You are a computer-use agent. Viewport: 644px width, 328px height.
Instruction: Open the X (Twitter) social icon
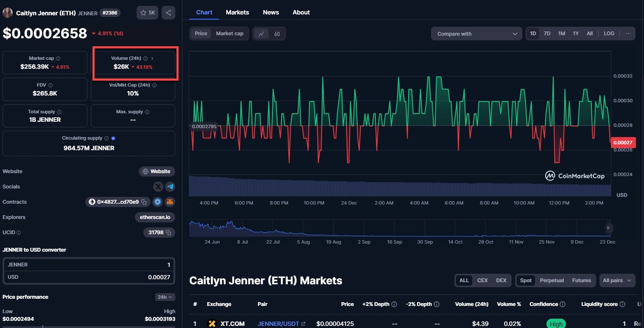click(158, 187)
